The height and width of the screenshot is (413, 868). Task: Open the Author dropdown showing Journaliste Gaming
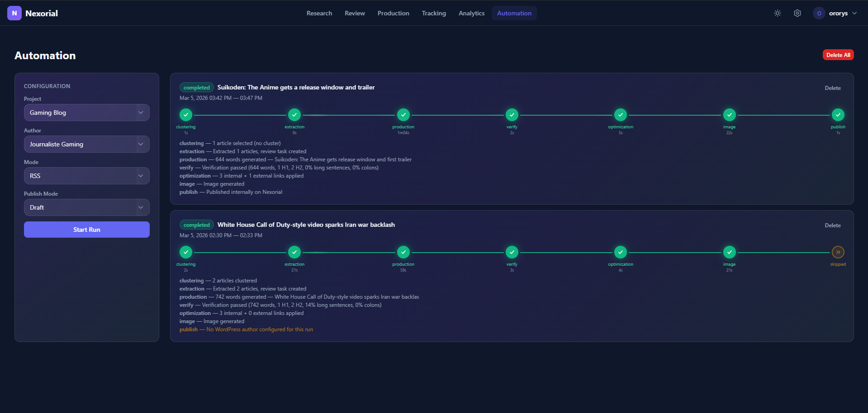tap(86, 144)
